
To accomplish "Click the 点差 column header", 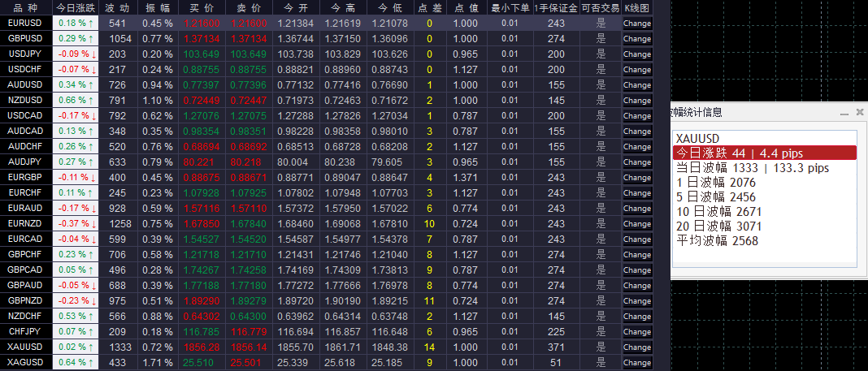I will (x=430, y=8).
